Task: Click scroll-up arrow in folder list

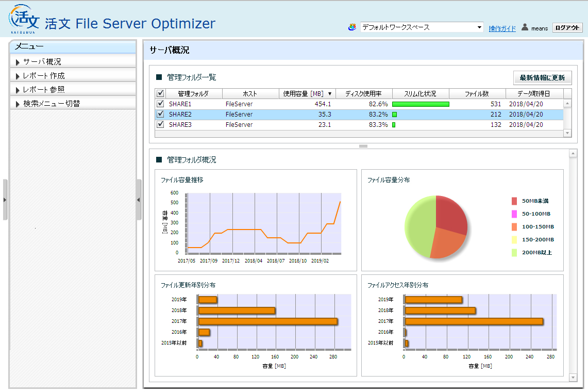Action: [567, 104]
